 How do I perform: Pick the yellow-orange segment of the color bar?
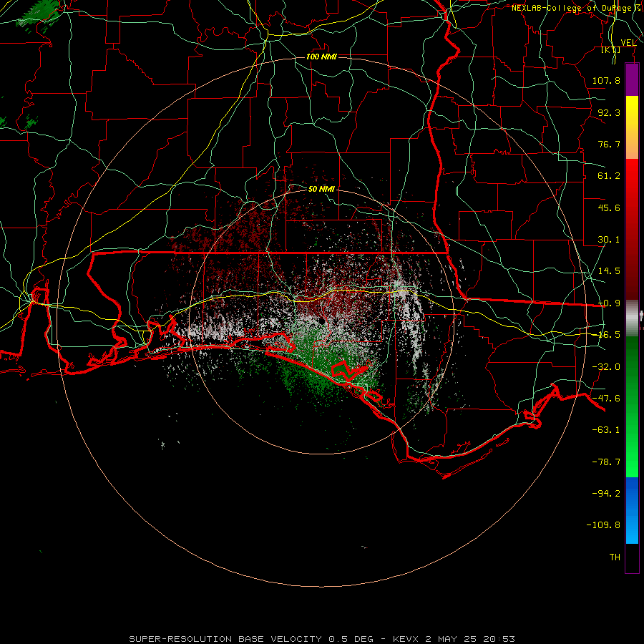coord(632,127)
